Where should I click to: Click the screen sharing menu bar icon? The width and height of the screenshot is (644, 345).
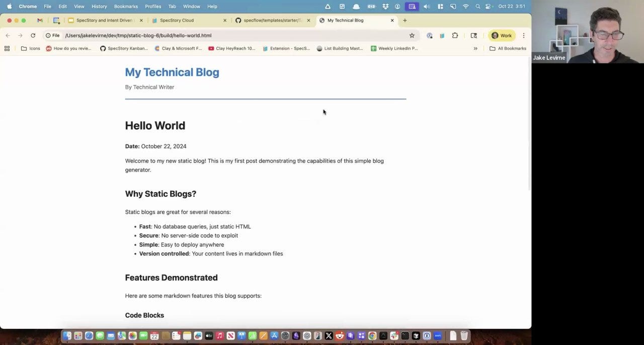(x=412, y=7)
